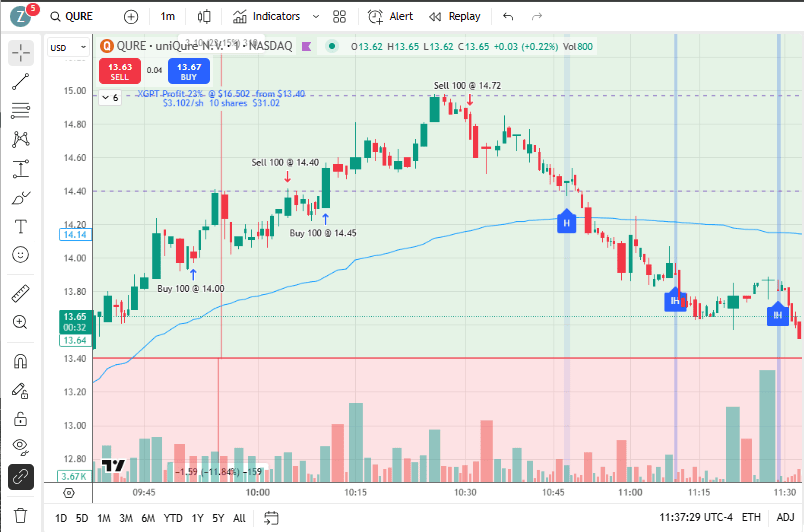804x532 pixels.
Task: Open the indicator templates grid icon
Action: pos(339,17)
